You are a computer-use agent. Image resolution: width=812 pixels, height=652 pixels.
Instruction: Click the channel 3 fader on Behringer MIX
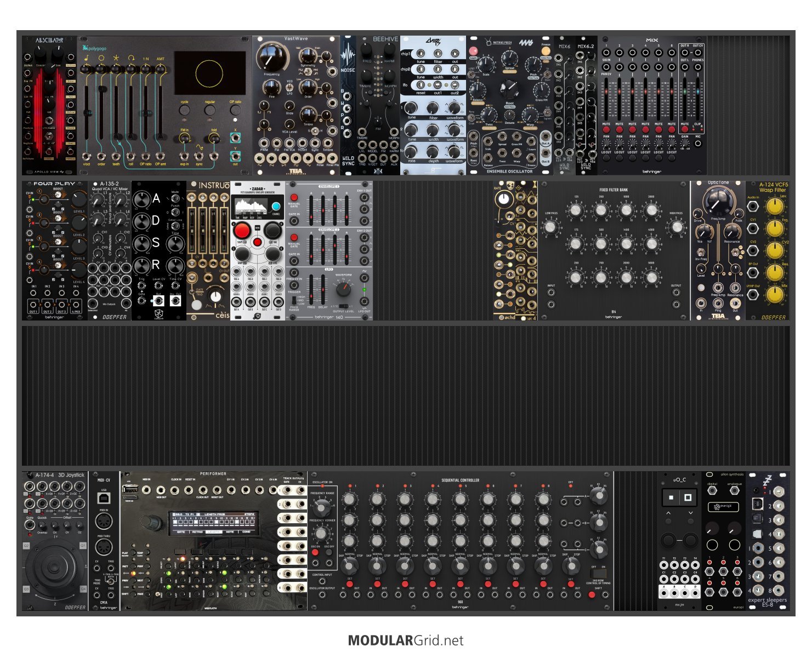(x=632, y=99)
